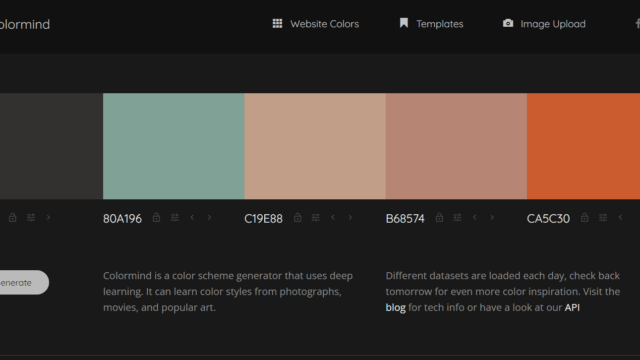Open the blog link
Viewport: 640px width, 360px height.
pos(396,307)
